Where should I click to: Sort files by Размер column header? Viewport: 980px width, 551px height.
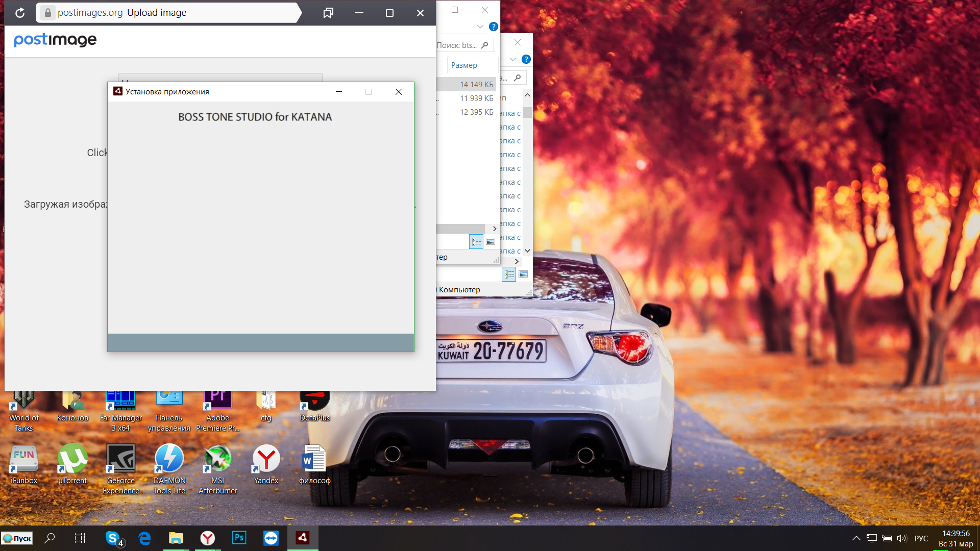coord(464,65)
